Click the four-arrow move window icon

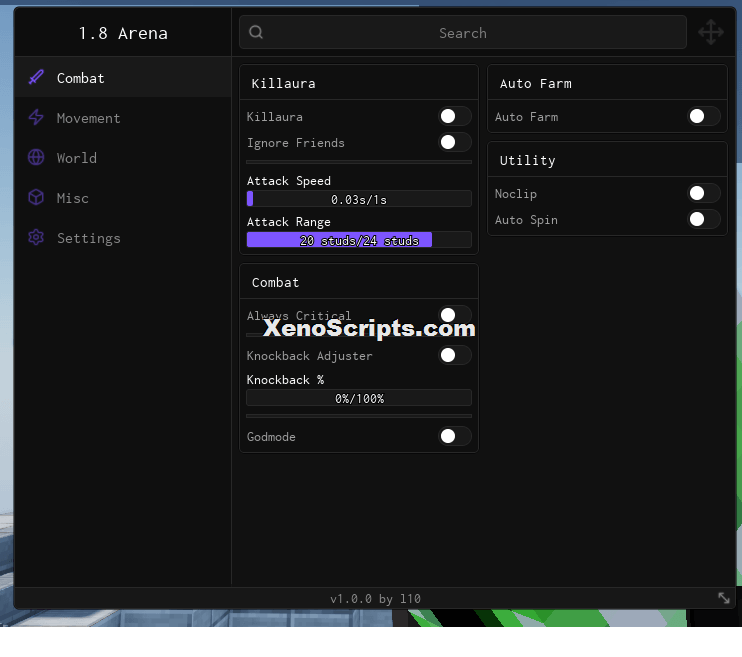711,32
